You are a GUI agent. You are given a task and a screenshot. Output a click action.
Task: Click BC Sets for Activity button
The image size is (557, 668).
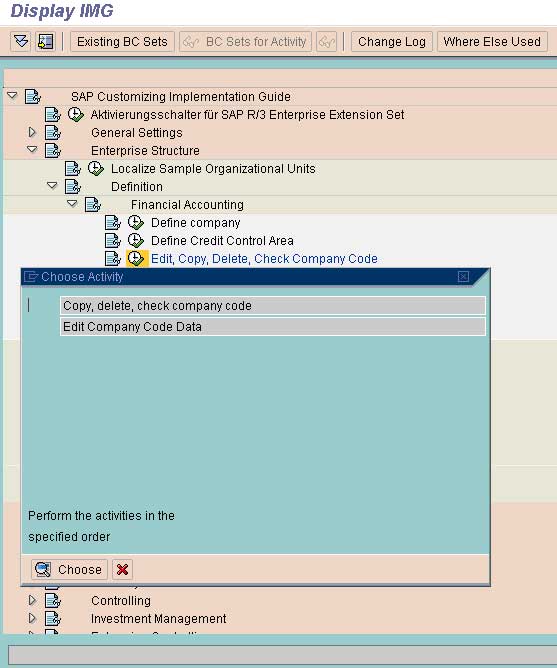pyautogui.click(x=245, y=42)
